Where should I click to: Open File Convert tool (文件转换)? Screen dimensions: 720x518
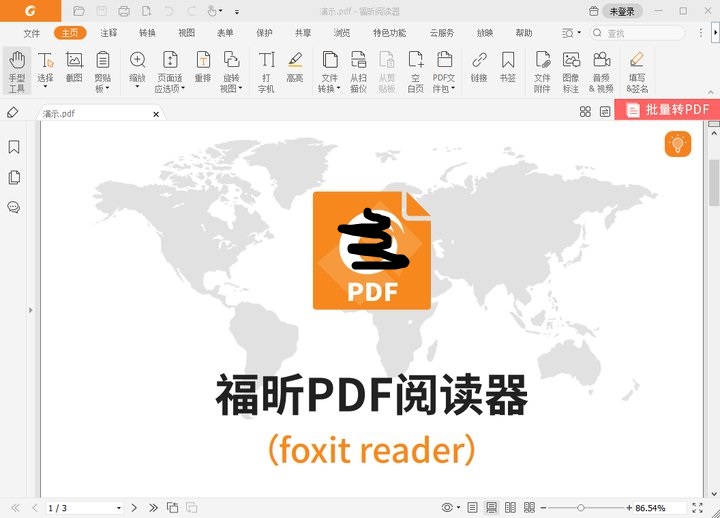[x=329, y=71]
